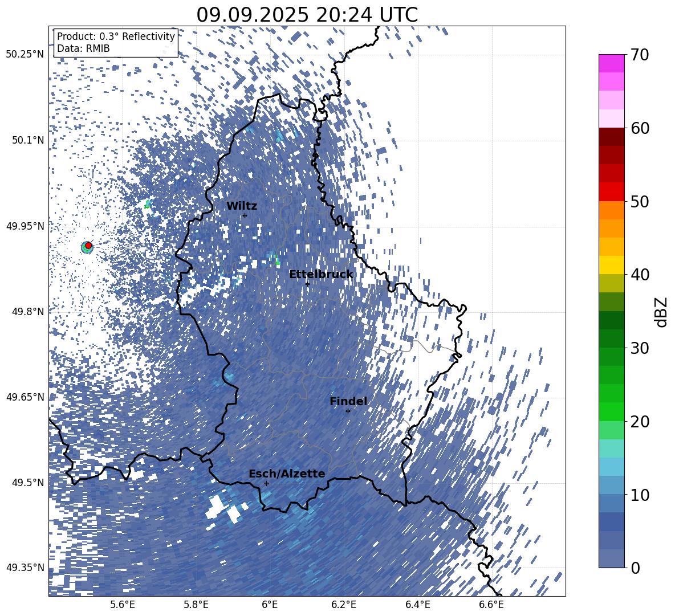Click the 50.1°N latitude label
675x616 pixels.
pyautogui.click(x=27, y=140)
